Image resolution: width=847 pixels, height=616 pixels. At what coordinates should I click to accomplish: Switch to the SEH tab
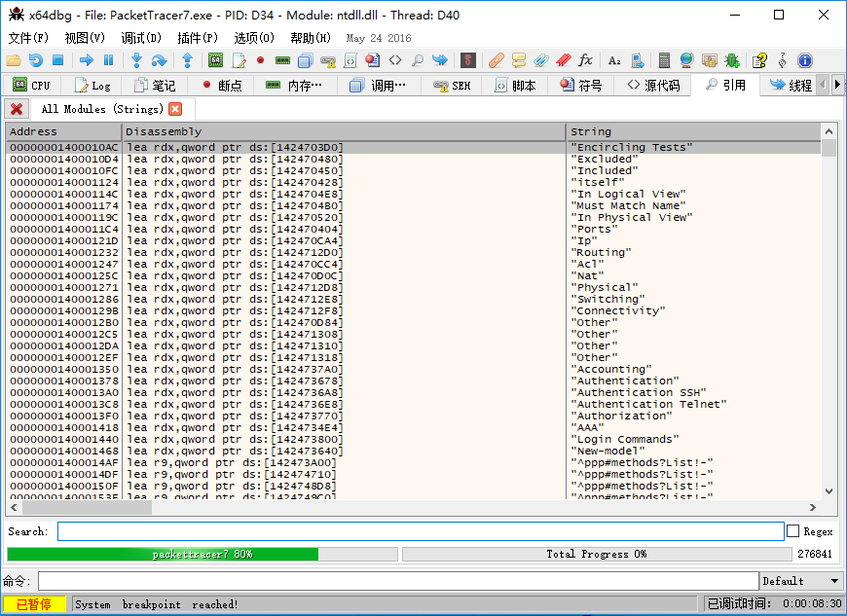pyautogui.click(x=452, y=86)
